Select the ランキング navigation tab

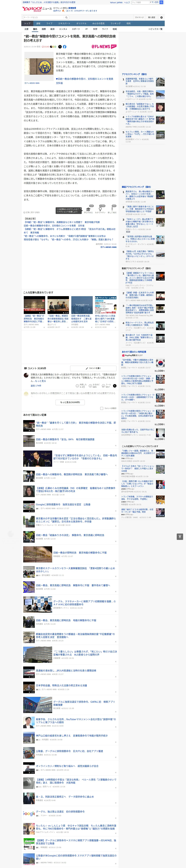coord(115,24)
